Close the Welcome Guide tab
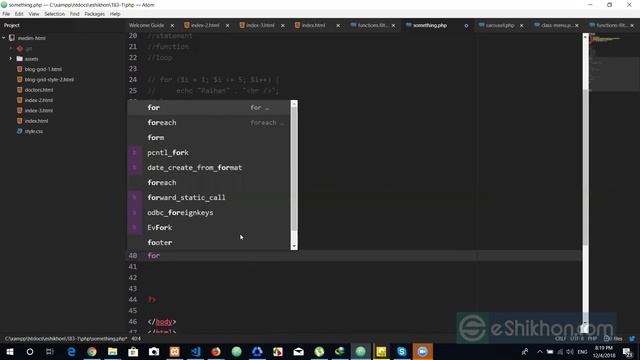 point(172,25)
